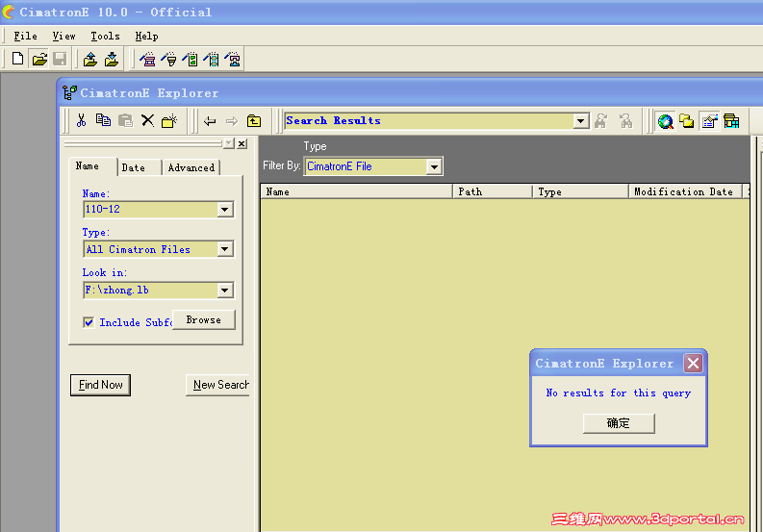The image size is (763, 532).
Task: Click the yellow Folders view icon
Action: pyautogui.click(x=687, y=120)
